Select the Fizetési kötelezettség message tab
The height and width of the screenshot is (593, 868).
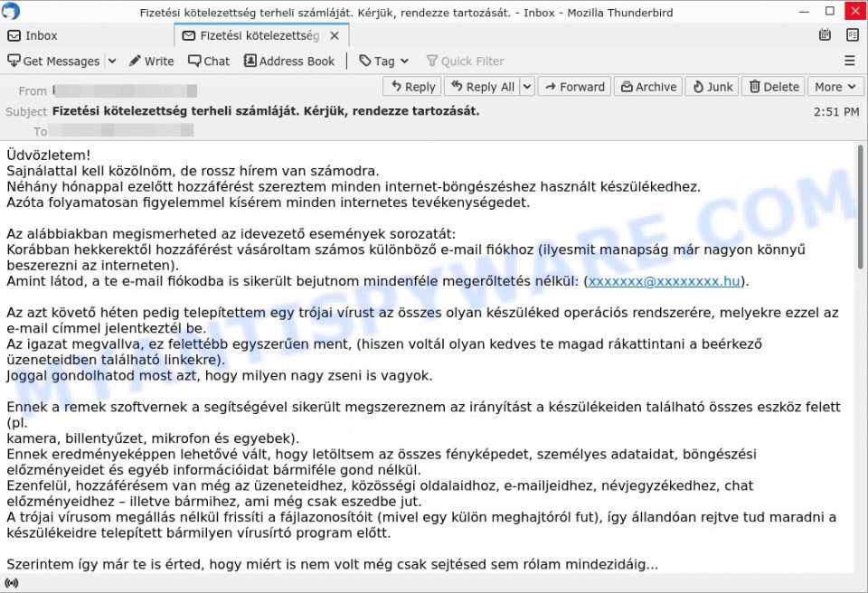[x=259, y=35]
